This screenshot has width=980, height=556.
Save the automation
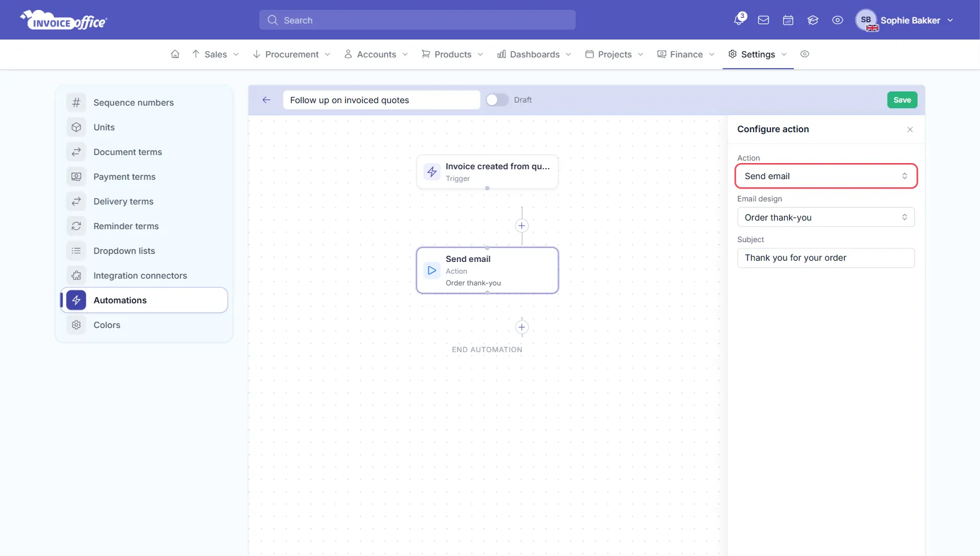[902, 100]
